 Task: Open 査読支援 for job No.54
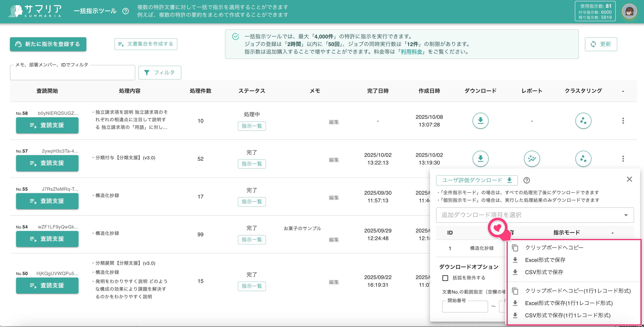click(47, 239)
